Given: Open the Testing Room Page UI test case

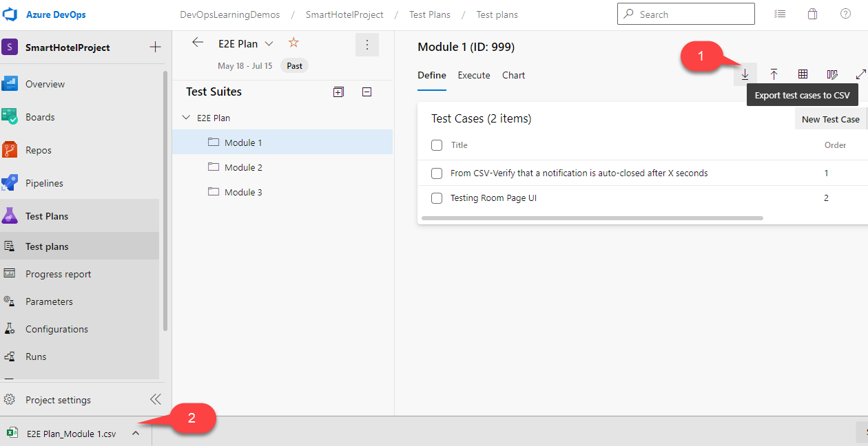Looking at the screenshot, I should 493,198.
